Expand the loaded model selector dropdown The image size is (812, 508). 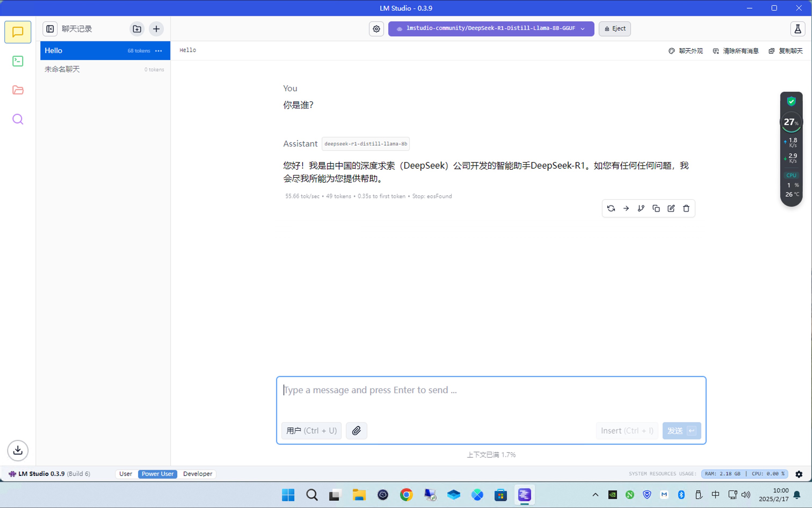pos(491,29)
